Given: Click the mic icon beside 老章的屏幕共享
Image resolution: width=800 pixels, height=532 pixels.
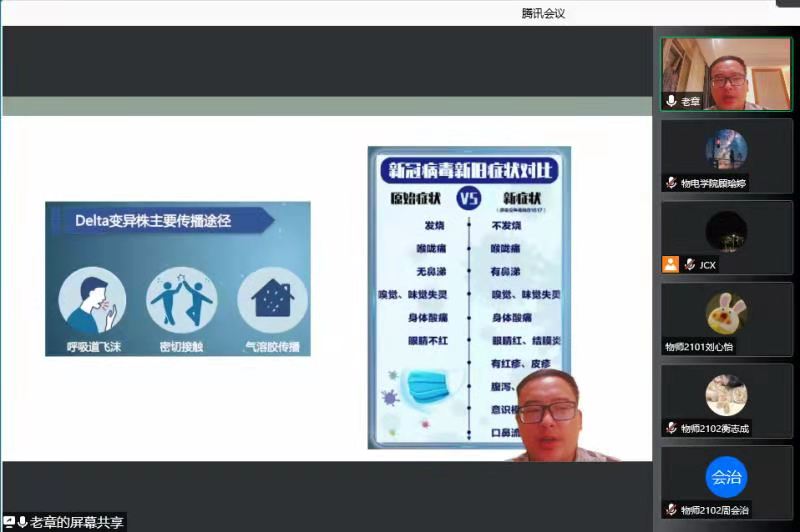Looking at the screenshot, I should pyautogui.click(x=22, y=522).
